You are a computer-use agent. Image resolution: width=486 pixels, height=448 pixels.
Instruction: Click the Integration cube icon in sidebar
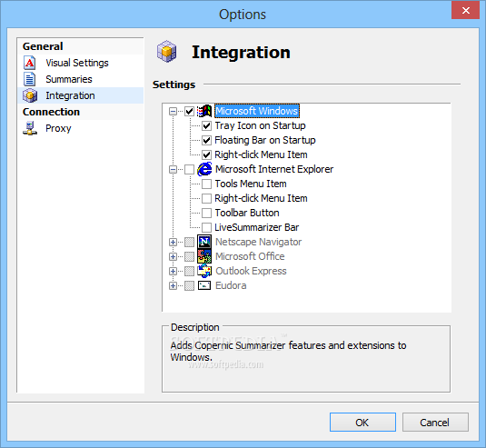point(30,95)
